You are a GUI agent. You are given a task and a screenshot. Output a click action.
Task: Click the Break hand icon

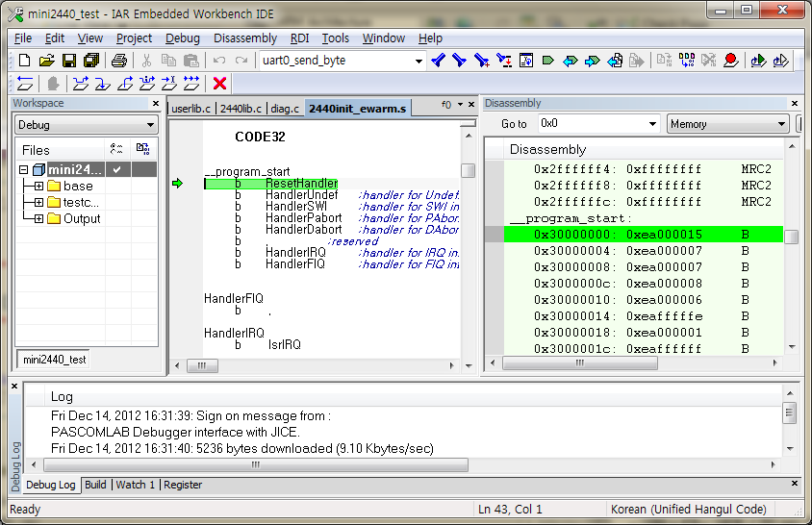point(53,84)
